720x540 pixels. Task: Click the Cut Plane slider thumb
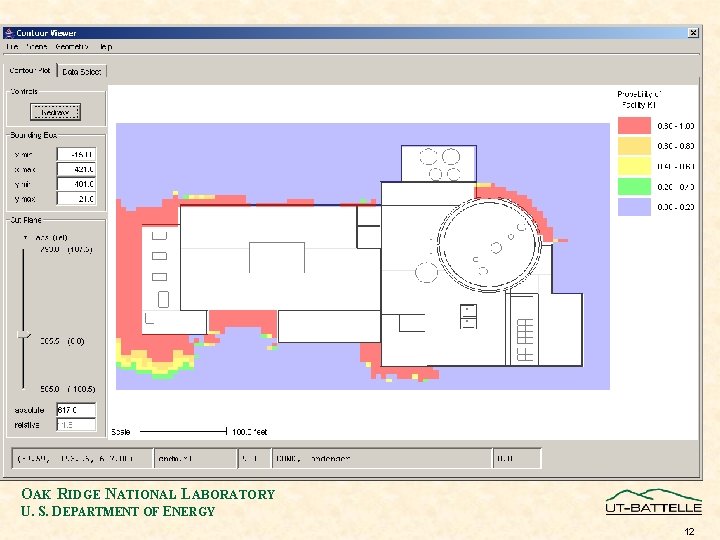(x=23, y=335)
